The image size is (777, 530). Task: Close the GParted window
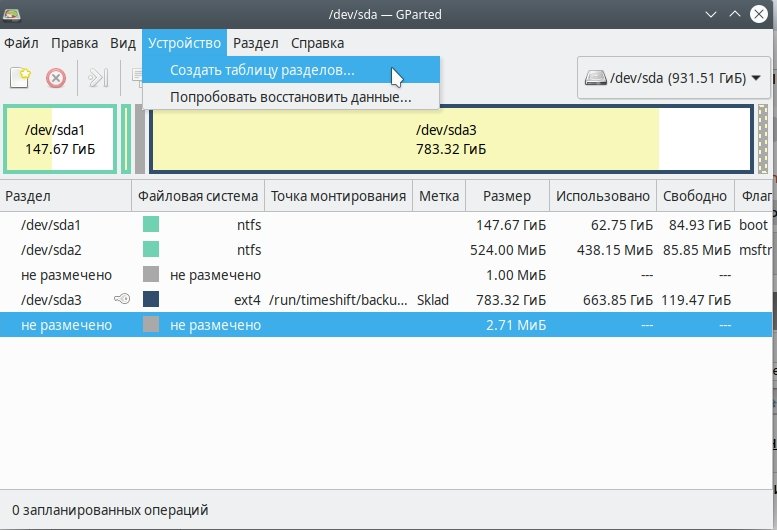(x=759, y=14)
